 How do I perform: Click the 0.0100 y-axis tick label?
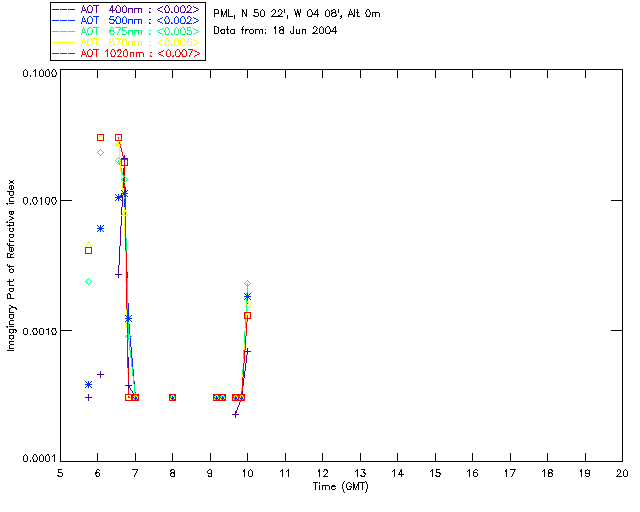point(39,201)
